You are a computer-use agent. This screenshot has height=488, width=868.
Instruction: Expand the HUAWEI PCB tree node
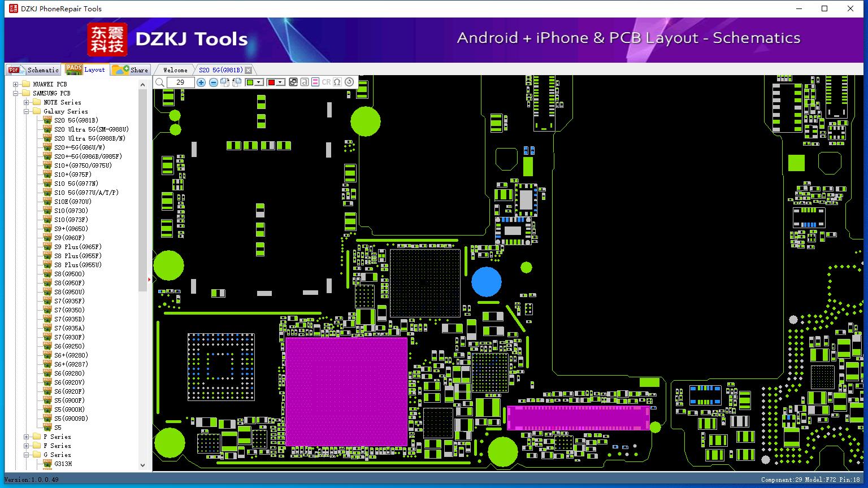(16, 84)
